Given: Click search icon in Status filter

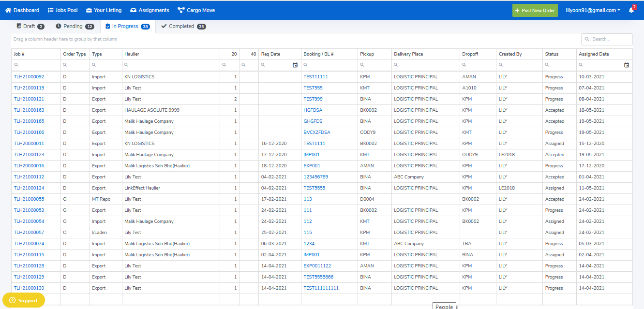Looking at the screenshot, I should 547,65.
